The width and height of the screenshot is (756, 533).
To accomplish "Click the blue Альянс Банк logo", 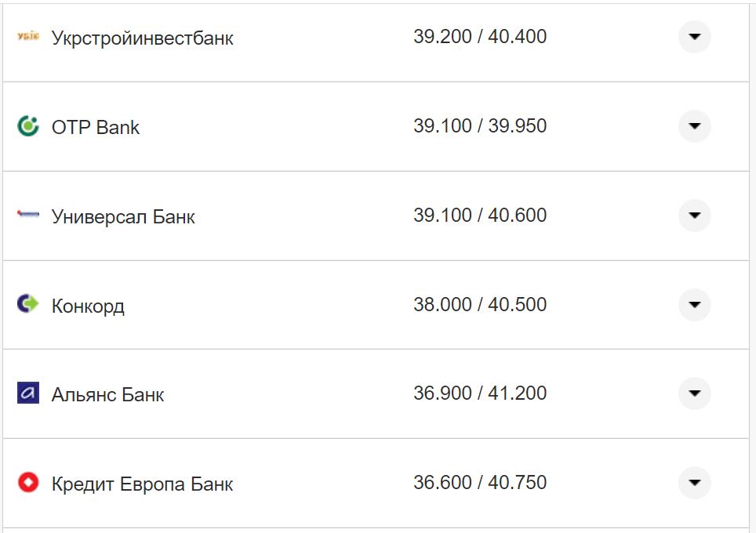I will tap(28, 393).
